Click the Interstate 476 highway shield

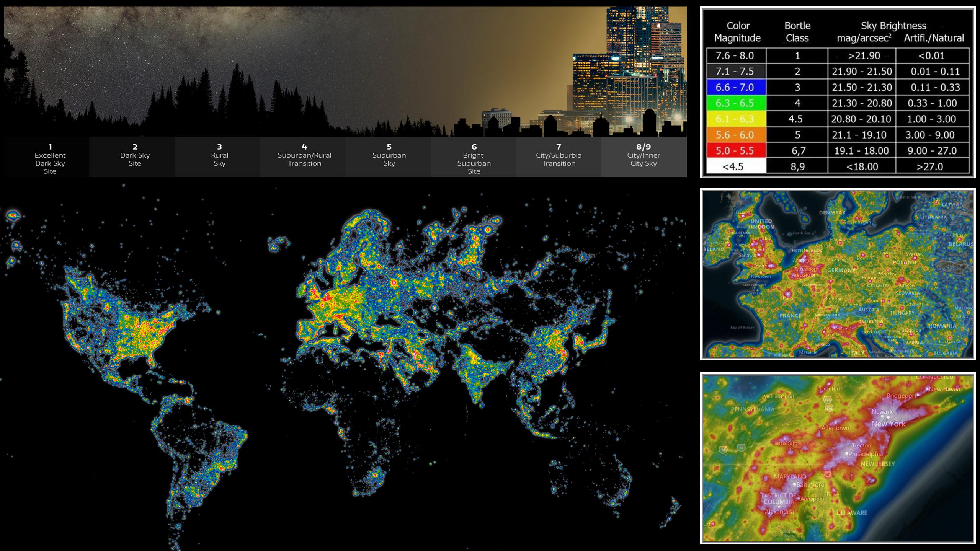click(827, 400)
